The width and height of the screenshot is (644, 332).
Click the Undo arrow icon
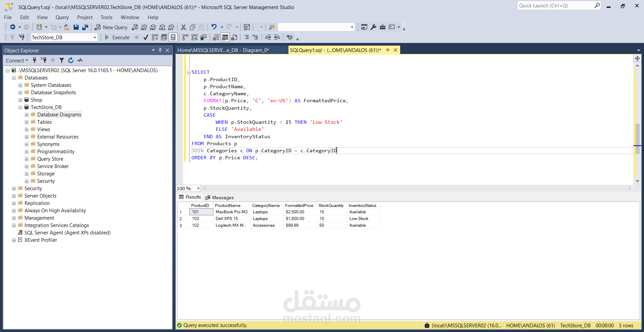click(x=214, y=27)
